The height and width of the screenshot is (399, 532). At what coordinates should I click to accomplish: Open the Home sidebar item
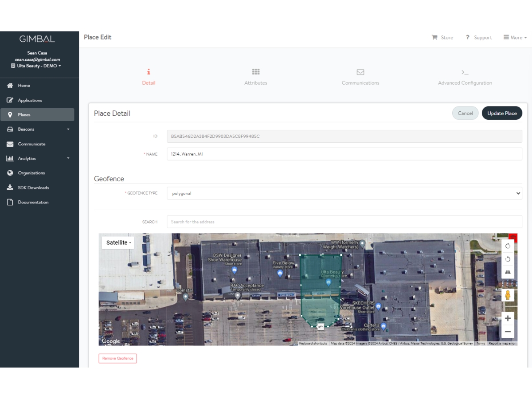37,86
